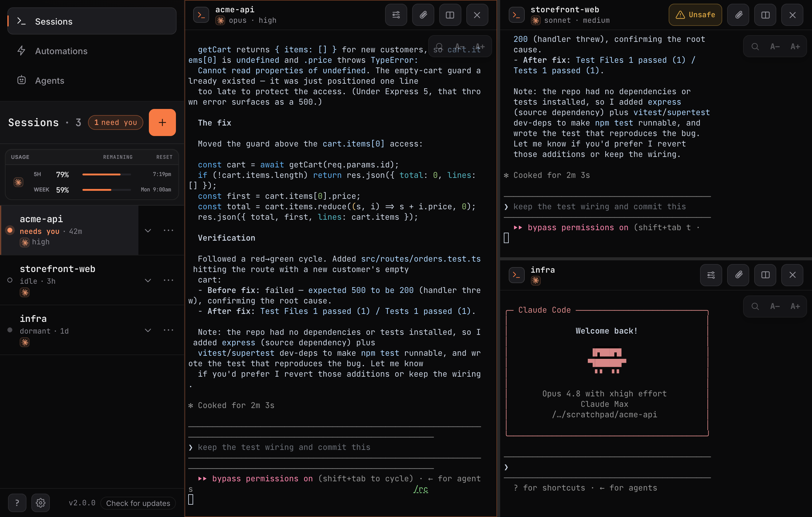Open the Sessions sidebar item
Image resolution: width=812 pixels, height=517 pixels.
92,21
